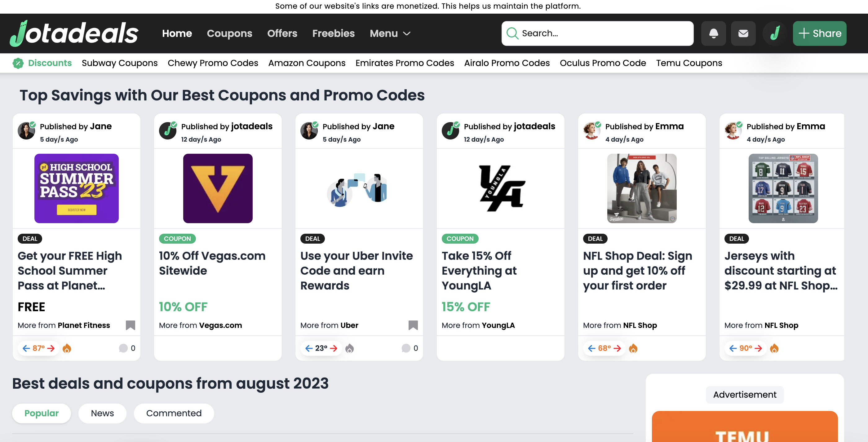This screenshot has height=442, width=868.
Task: Expand the Menu dropdown
Action: (390, 33)
